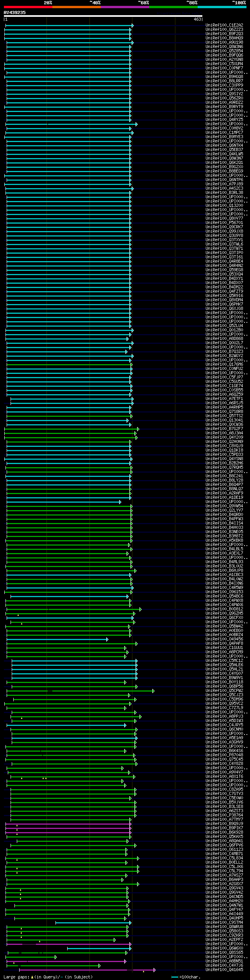Click the purple ~60% legend segment
This screenshot has height=980, width=250.
point(125,7)
